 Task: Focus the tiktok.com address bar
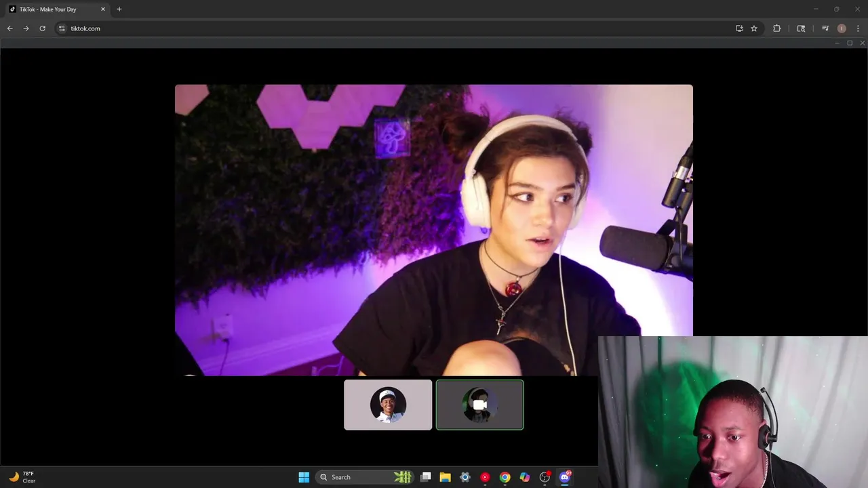click(x=393, y=28)
